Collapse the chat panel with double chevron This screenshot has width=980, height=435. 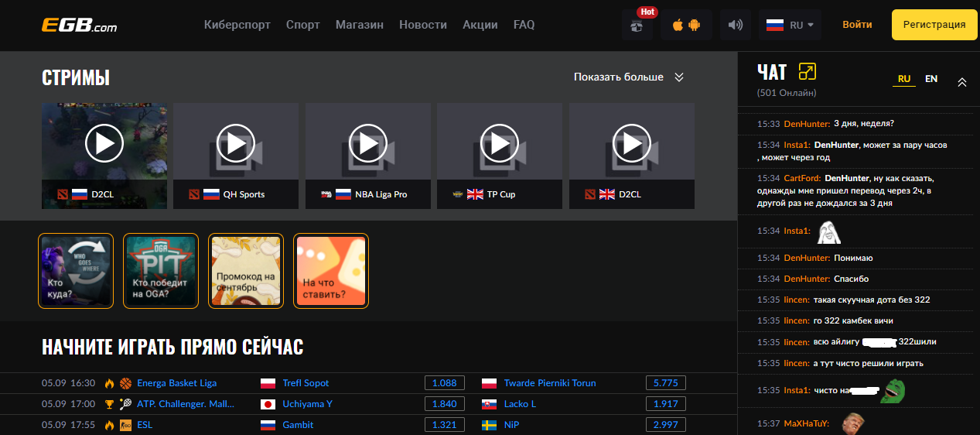pos(962,82)
